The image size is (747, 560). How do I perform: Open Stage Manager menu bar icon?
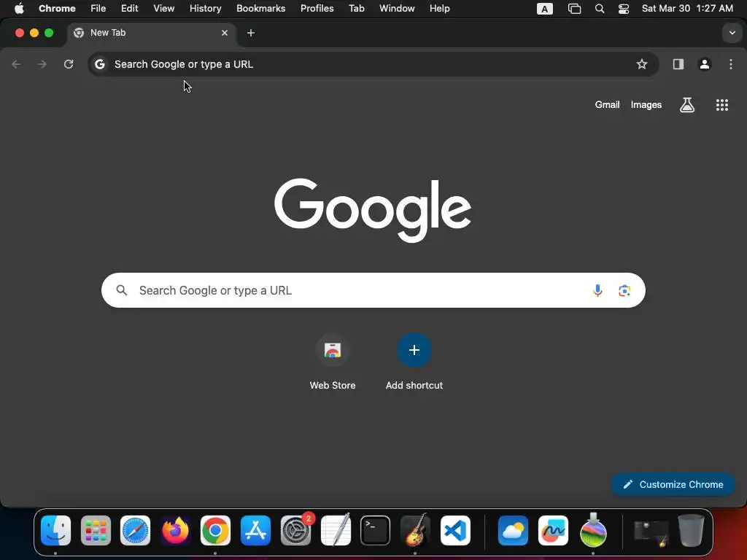[x=575, y=9]
